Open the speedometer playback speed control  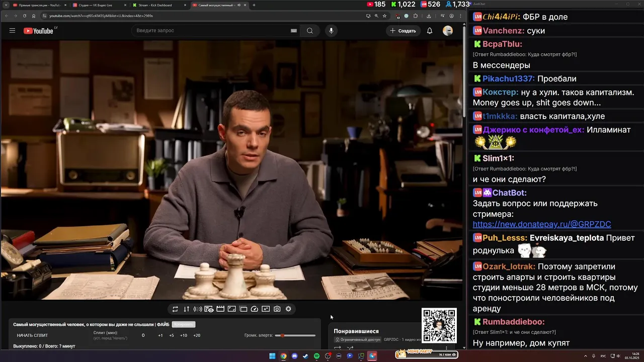[x=254, y=309]
